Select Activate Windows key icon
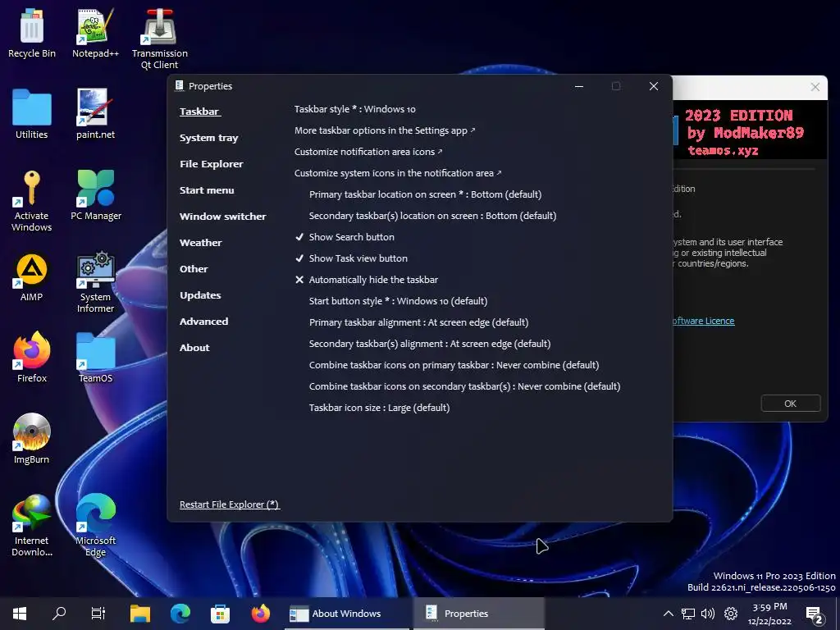The height and width of the screenshot is (630, 840). pos(32,201)
